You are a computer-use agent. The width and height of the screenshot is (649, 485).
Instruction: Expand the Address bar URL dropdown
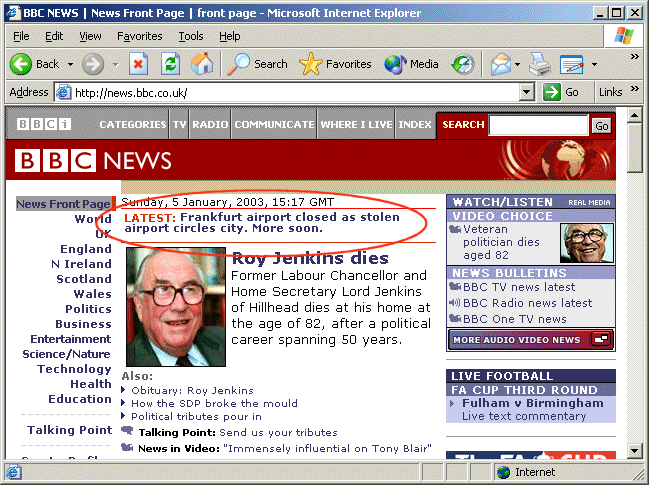[526, 92]
